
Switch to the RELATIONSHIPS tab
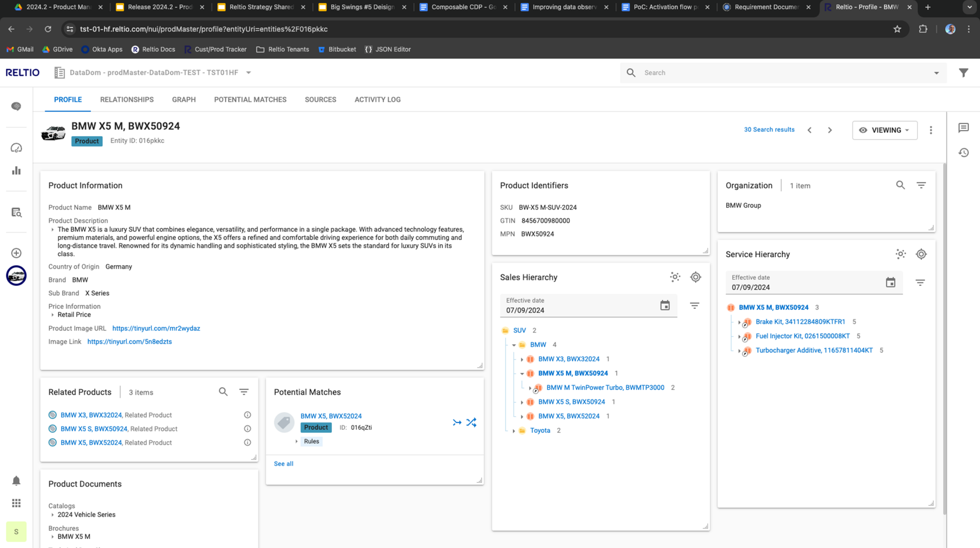tap(127, 99)
